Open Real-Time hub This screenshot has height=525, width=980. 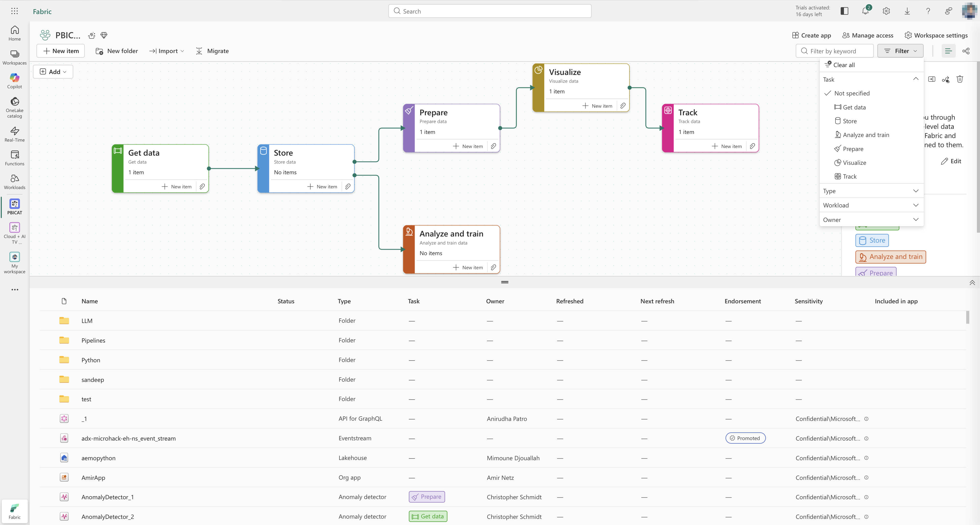click(15, 135)
